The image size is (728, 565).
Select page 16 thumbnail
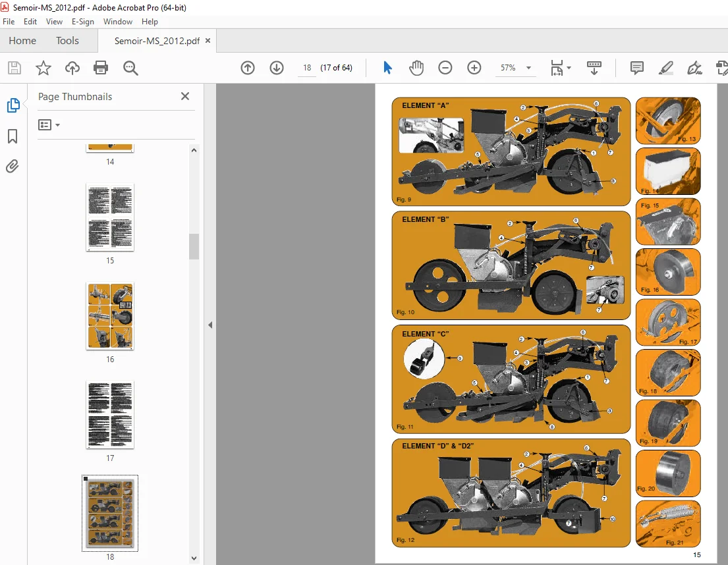[110, 316]
